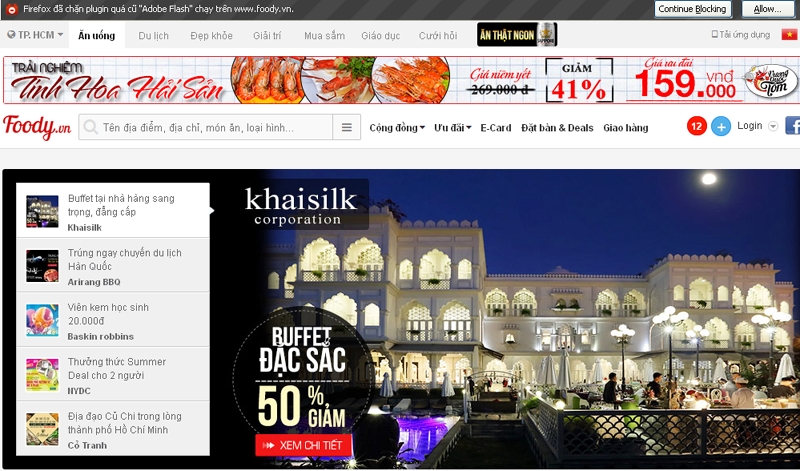This screenshot has width=800, height=471.
Task: Open the TP. HCM city dropdown
Action: coord(35,35)
